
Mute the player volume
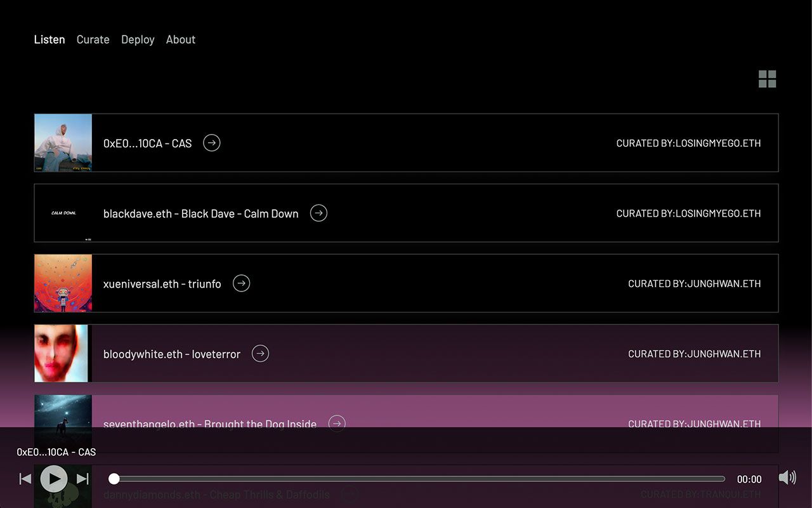click(x=787, y=478)
